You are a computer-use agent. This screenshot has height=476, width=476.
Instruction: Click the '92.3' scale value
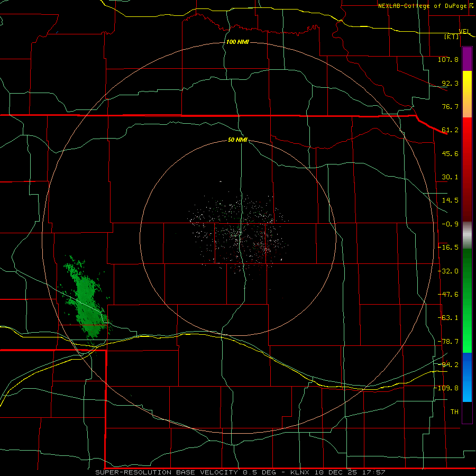(x=450, y=83)
